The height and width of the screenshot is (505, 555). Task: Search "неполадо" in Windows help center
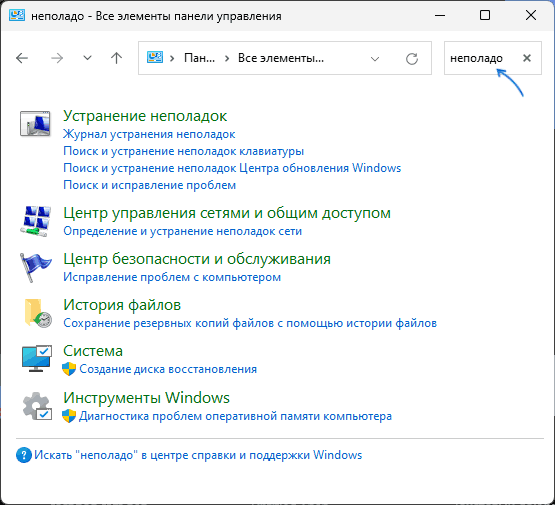pos(198,455)
